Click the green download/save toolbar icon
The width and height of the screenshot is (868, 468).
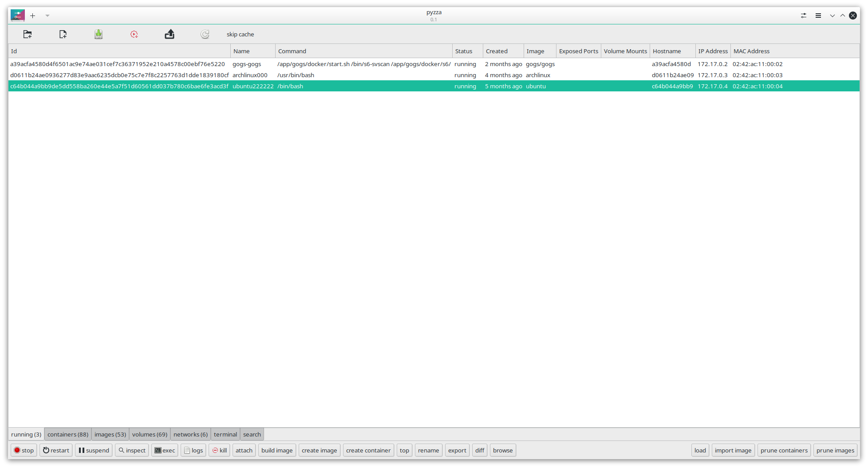(x=99, y=34)
